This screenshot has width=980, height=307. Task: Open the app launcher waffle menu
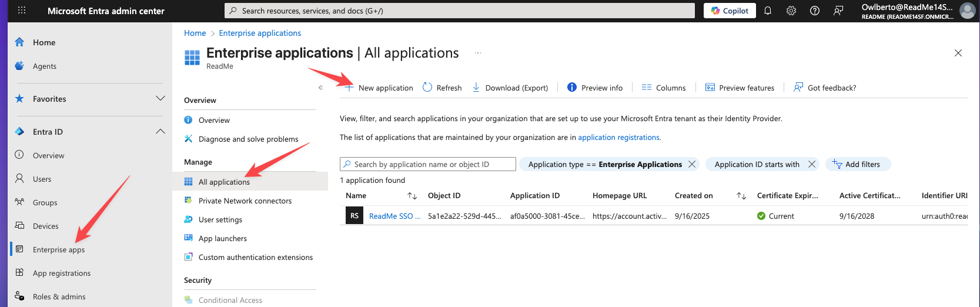22,11
